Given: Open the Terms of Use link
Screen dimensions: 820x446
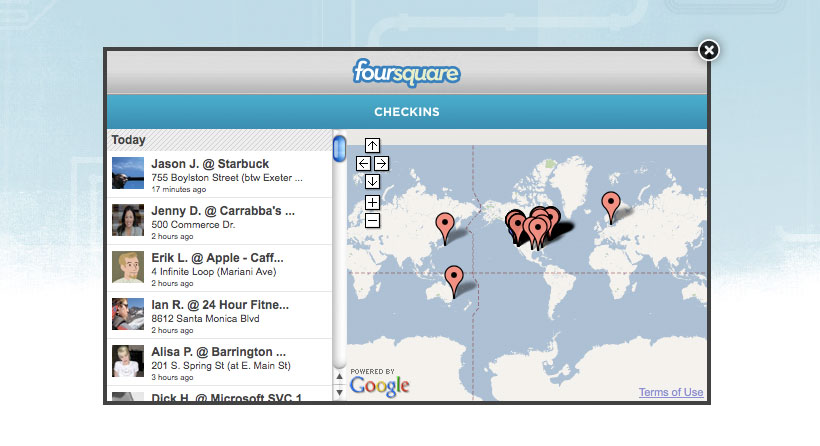Looking at the screenshot, I should click(671, 392).
